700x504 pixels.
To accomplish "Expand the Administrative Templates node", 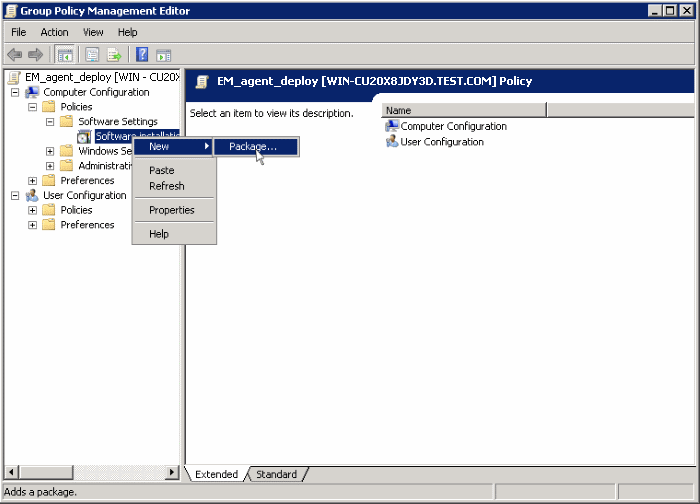I will (50, 166).
